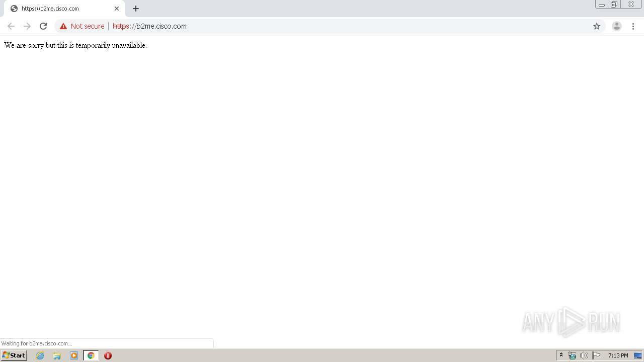Close the b2me.cisco.com tab
The image size is (644, 362).
[x=117, y=9]
